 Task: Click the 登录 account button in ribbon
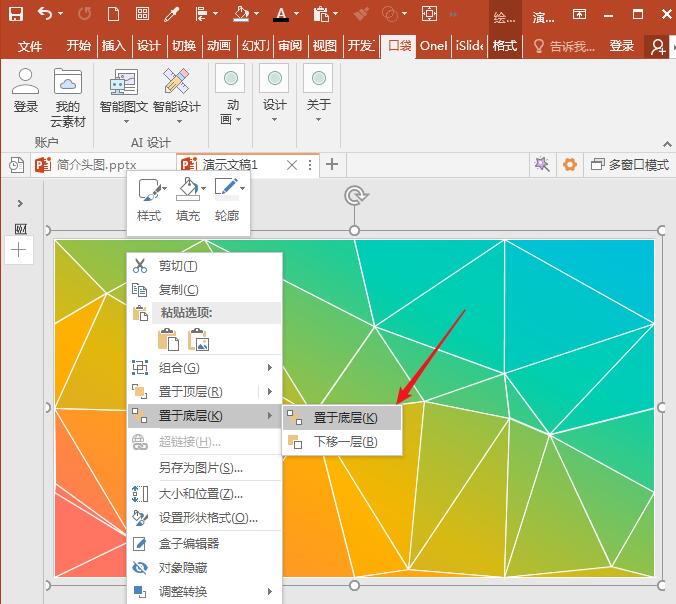coord(26,90)
